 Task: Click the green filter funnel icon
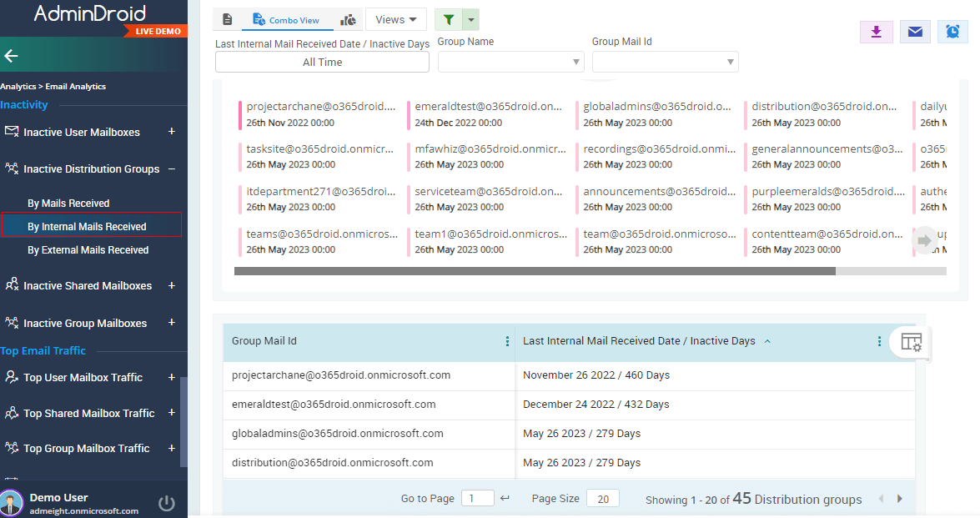(x=448, y=20)
